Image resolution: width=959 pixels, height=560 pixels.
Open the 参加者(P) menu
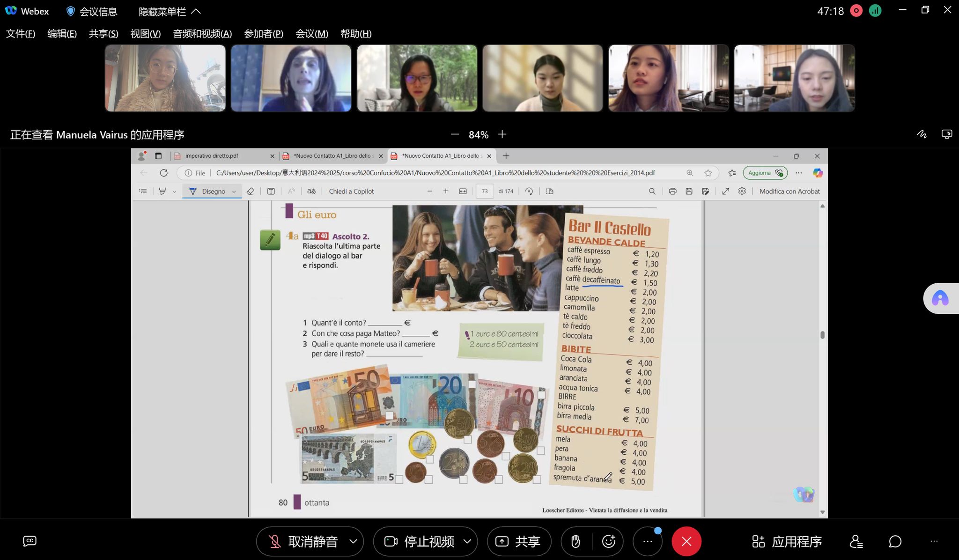(264, 34)
